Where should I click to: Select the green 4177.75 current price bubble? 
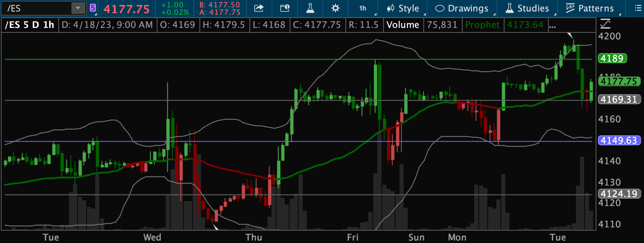click(620, 81)
